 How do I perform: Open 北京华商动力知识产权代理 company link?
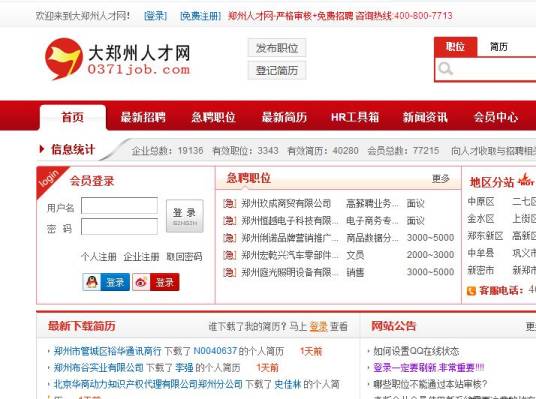coord(148,384)
